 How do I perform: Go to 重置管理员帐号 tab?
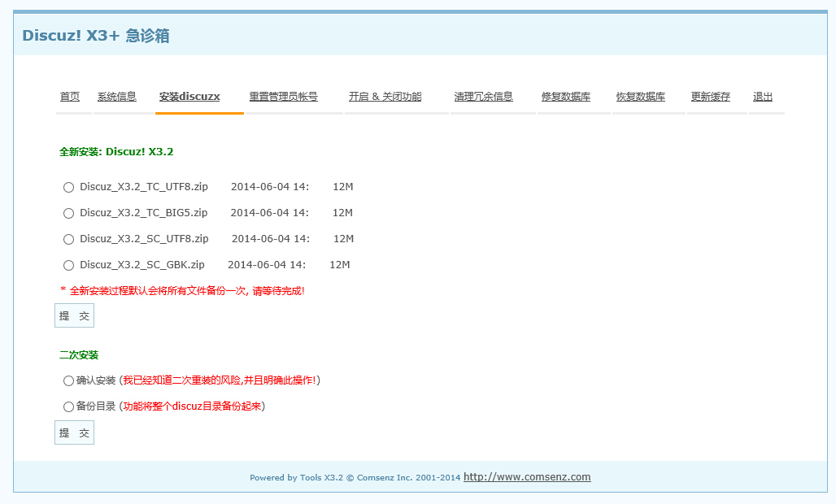coord(283,97)
